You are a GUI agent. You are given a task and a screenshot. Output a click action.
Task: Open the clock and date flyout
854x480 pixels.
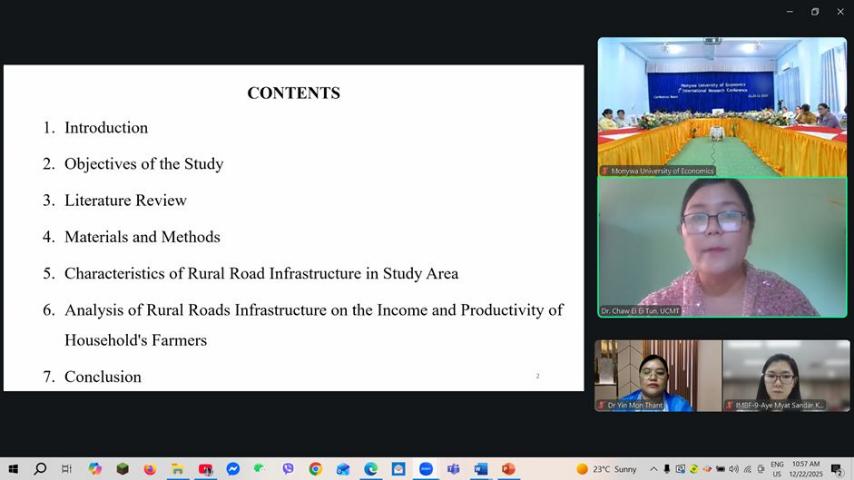coord(806,469)
